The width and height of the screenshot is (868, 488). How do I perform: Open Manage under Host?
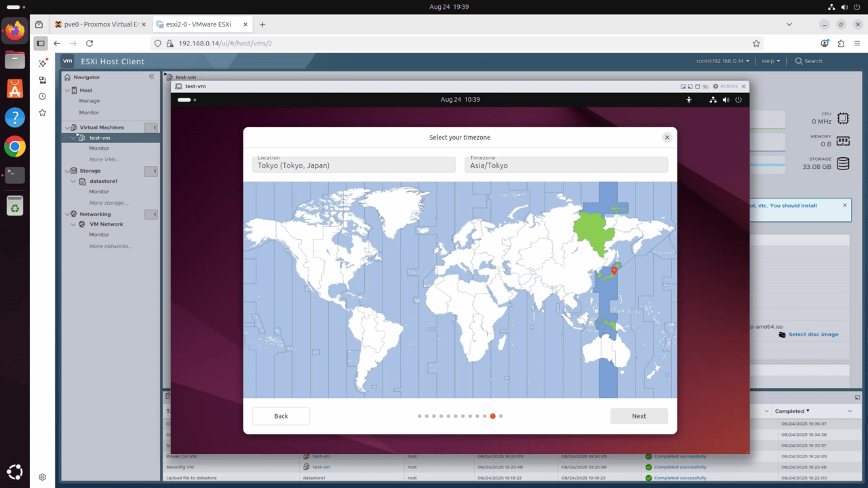coord(90,101)
